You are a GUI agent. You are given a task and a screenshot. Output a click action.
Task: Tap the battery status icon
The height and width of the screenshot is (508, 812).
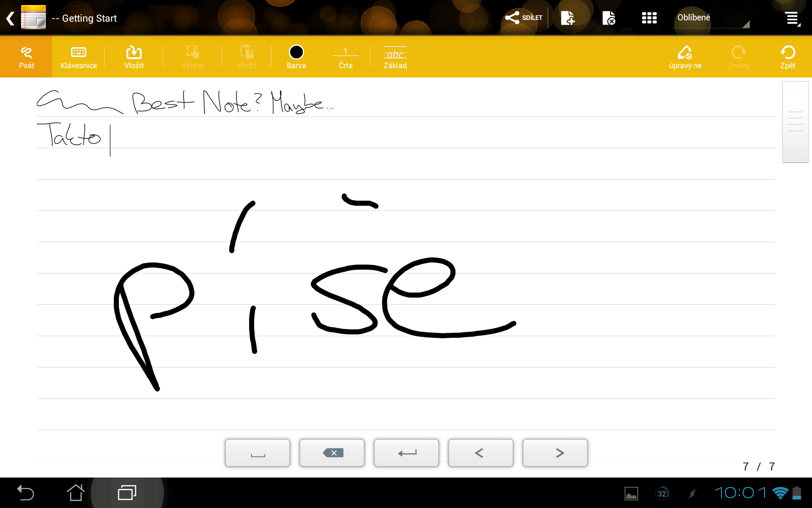tap(797, 493)
